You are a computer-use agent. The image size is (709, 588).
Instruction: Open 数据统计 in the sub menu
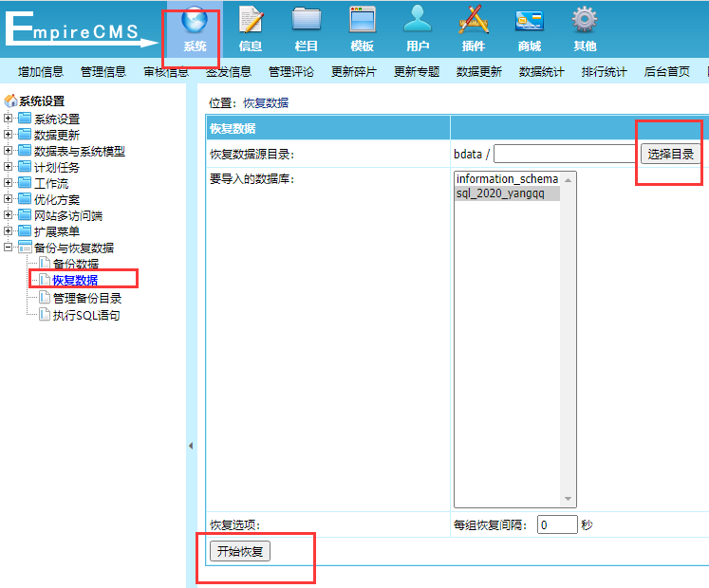pos(542,71)
